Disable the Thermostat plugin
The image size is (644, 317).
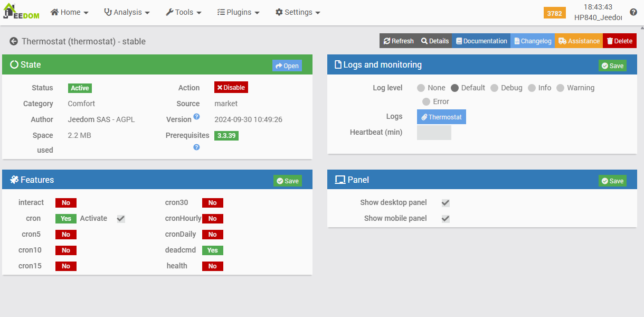click(231, 88)
